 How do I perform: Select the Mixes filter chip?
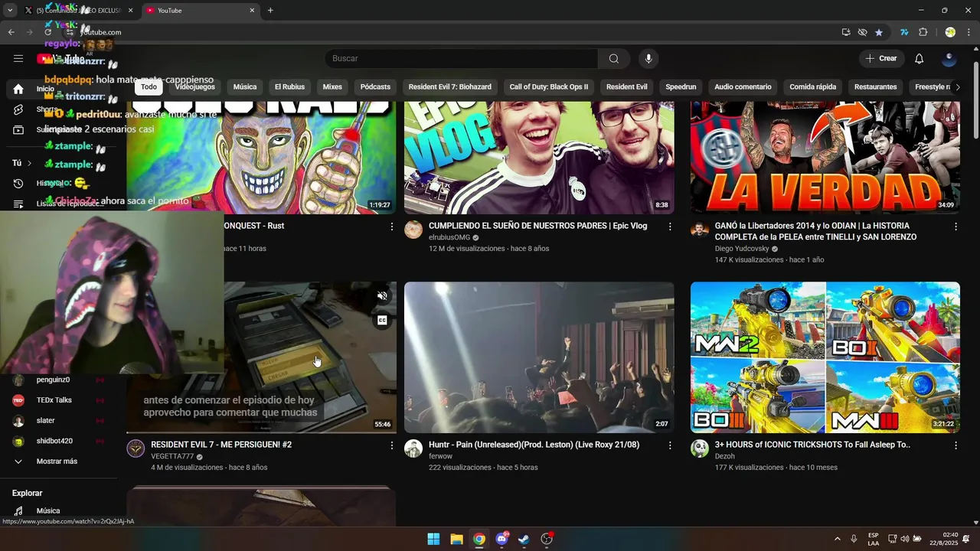(x=332, y=87)
